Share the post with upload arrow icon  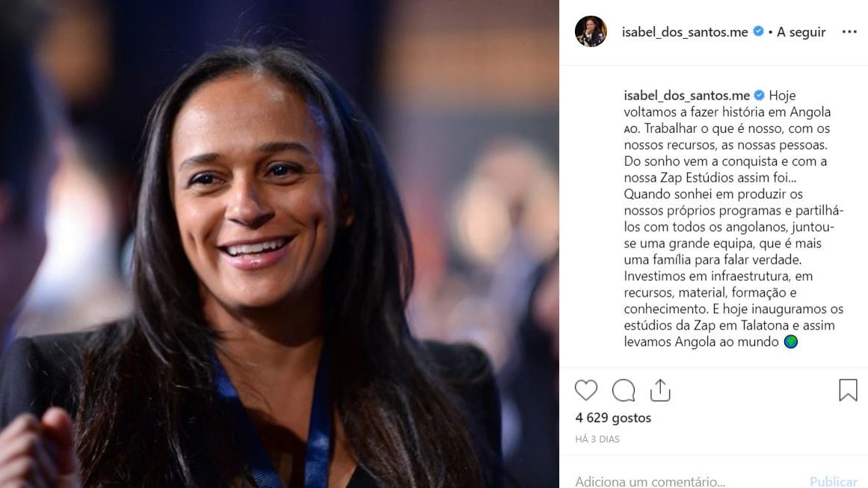[660, 391]
